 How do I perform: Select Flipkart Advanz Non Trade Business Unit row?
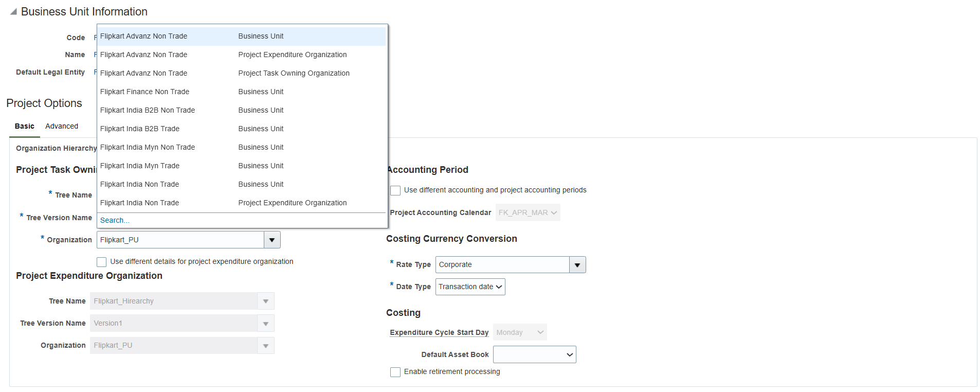[x=242, y=36]
